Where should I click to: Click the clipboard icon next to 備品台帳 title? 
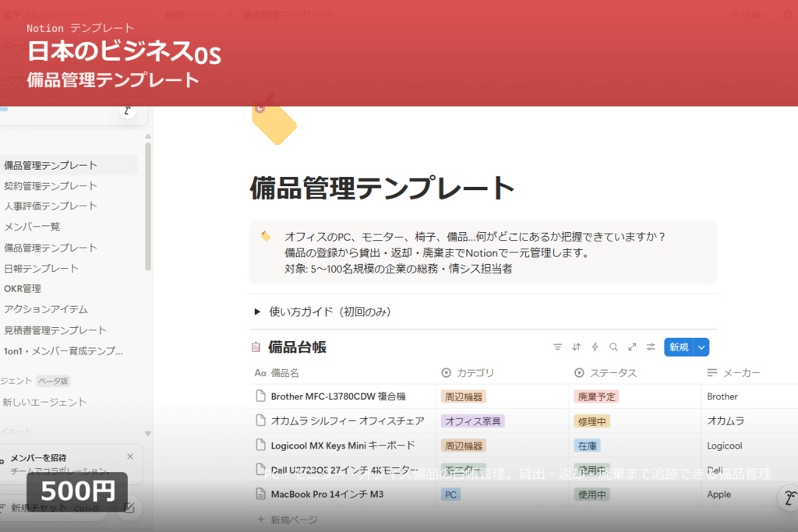[x=257, y=347]
